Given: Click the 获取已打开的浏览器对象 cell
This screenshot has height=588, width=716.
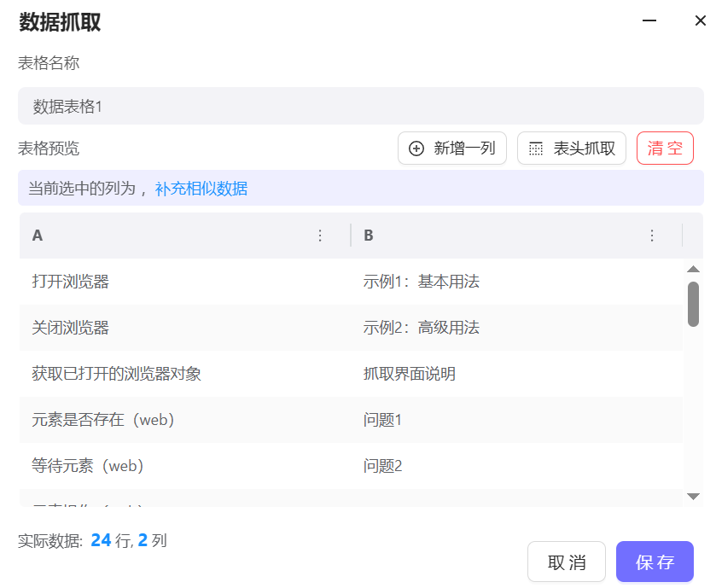Looking at the screenshot, I should coord(116,374).
